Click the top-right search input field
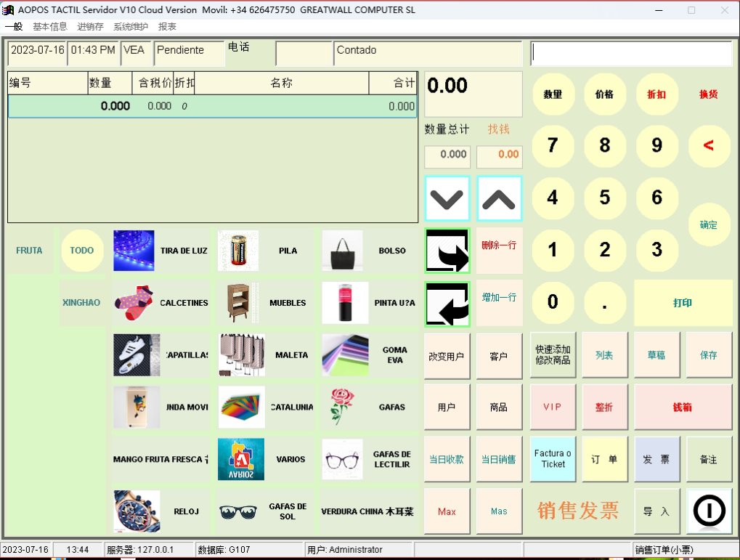Viewport: 740px width, 560px height. tap(631, 54)
